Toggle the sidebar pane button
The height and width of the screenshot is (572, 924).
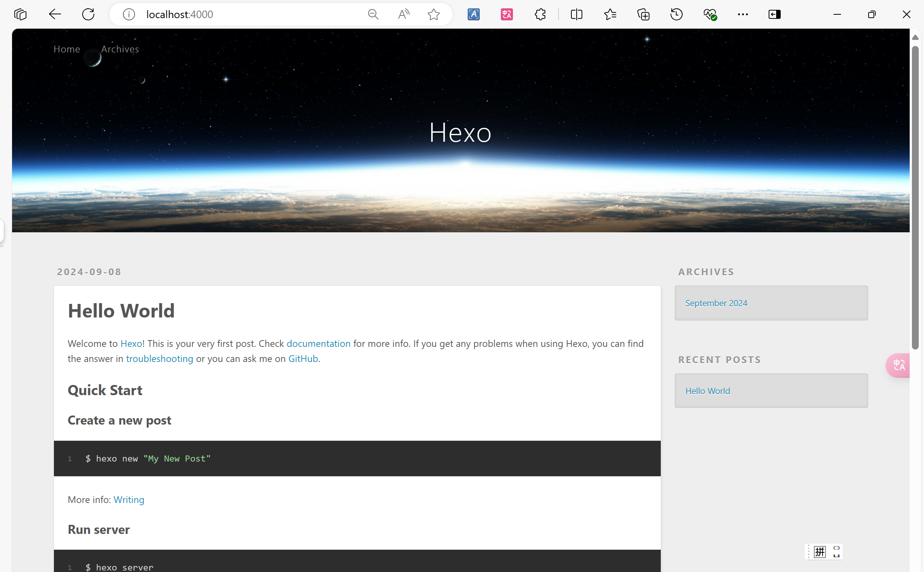pyautogui.click(x=775, y=14)
